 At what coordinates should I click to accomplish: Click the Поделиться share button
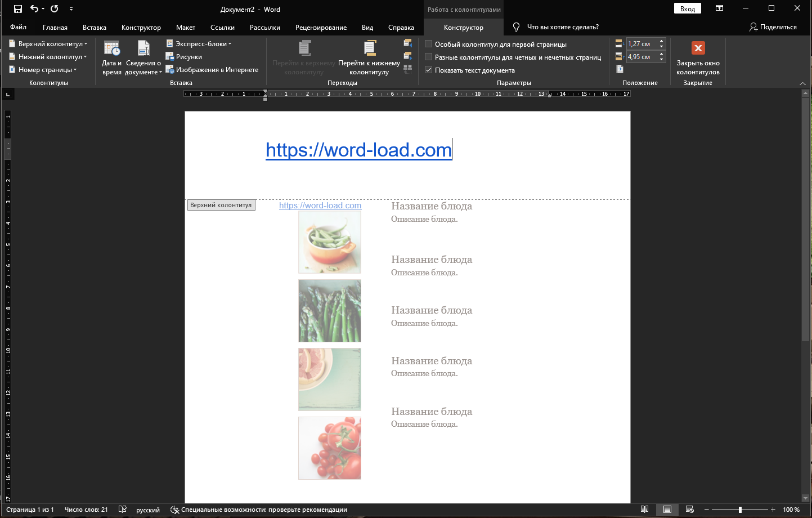(x=773, y=27)
